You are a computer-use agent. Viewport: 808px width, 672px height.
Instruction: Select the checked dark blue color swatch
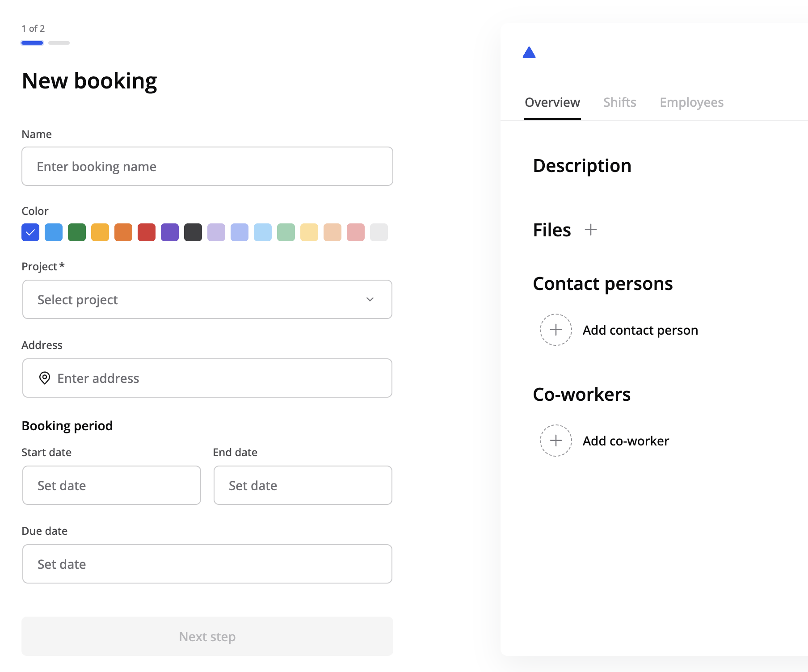tap(30, 232)
